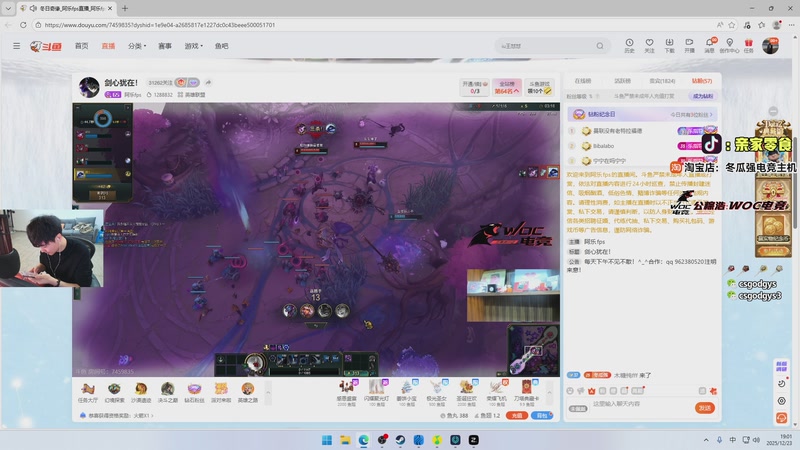Open the 鱼吧 community menu
The width and height of the screenshot is (800, 450).
click(221, 46)
